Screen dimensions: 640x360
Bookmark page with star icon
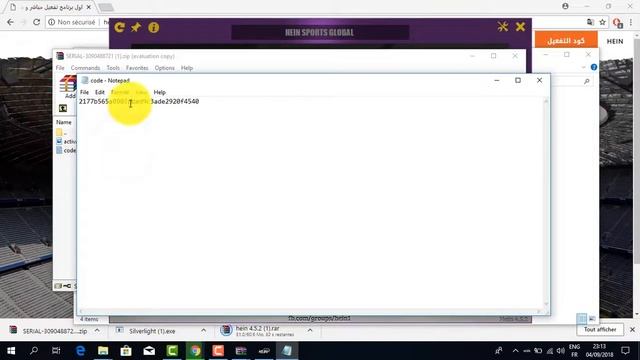[602, 22]
